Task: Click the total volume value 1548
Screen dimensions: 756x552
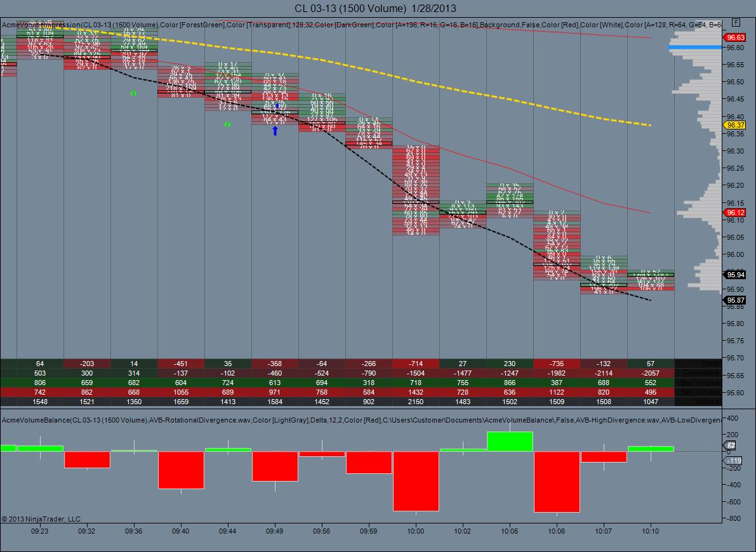Action: click(40, 402)
